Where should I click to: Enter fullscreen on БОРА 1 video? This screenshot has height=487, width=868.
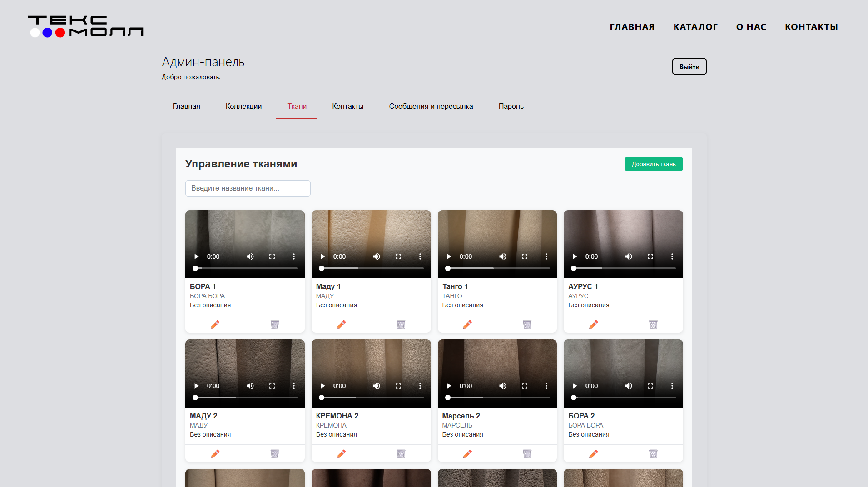[x=272, y=256]
